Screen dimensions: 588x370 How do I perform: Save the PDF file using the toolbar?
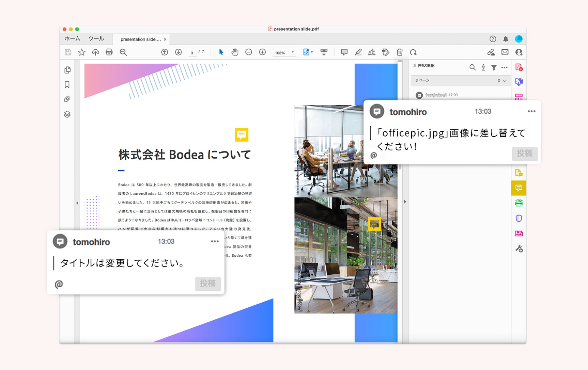coord(68,52)
